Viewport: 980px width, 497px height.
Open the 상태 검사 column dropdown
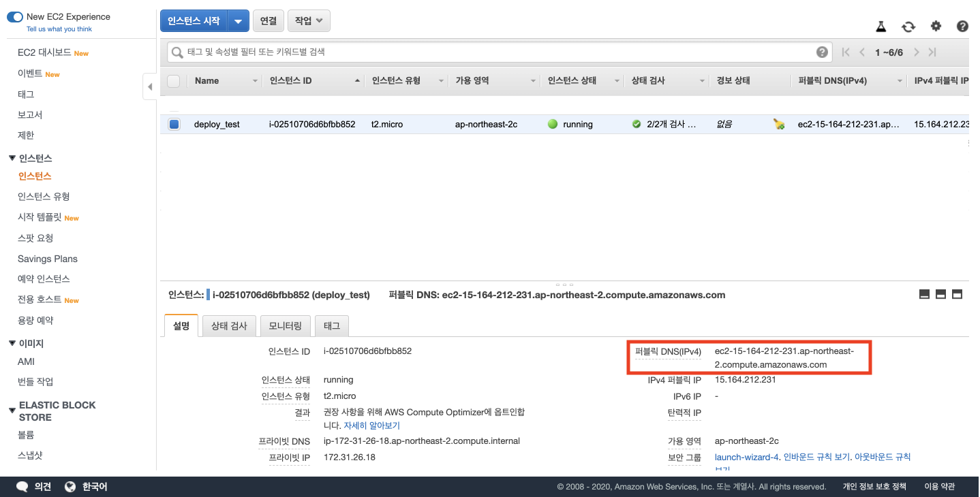tap(703, 81)
